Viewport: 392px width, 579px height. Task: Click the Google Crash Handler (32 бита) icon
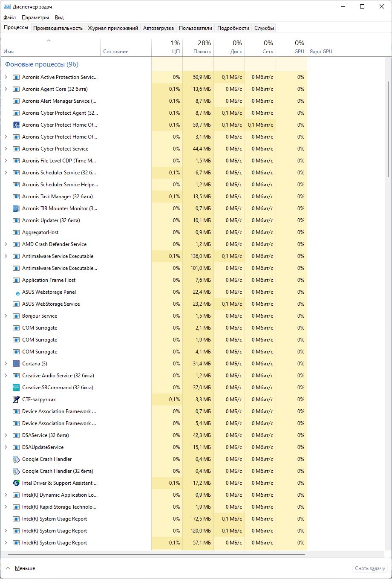(x=16, y=471)
